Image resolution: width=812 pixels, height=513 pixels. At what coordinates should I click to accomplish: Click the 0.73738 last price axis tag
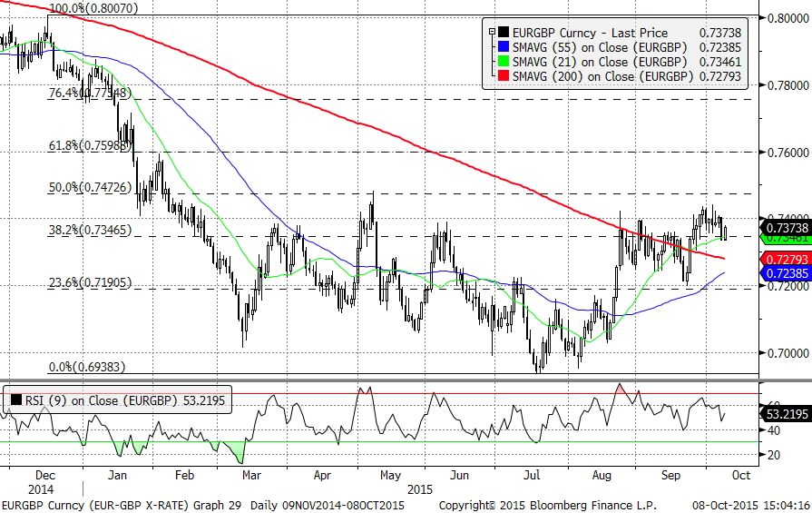pos(785,228)
